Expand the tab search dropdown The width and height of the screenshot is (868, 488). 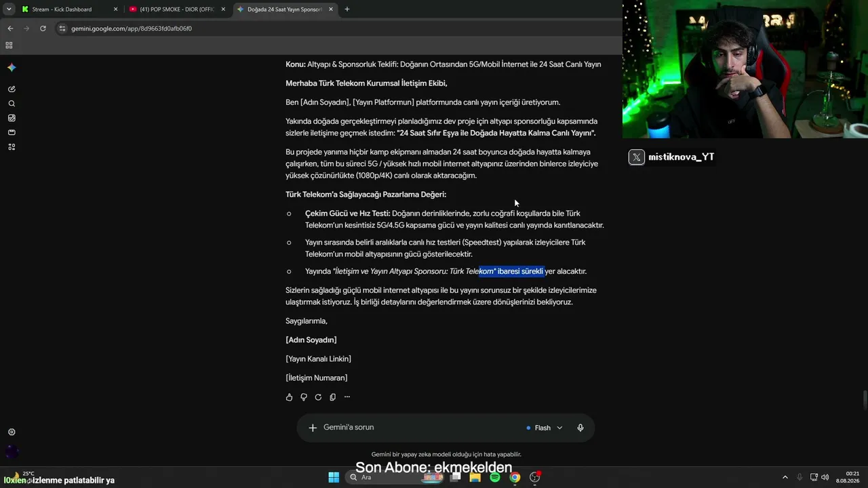coord(9,9)
